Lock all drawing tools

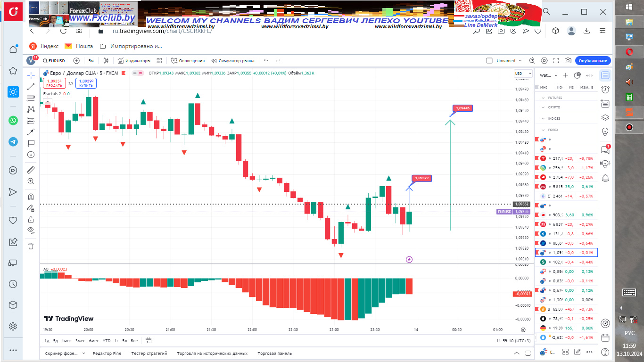tap(31, 219)
